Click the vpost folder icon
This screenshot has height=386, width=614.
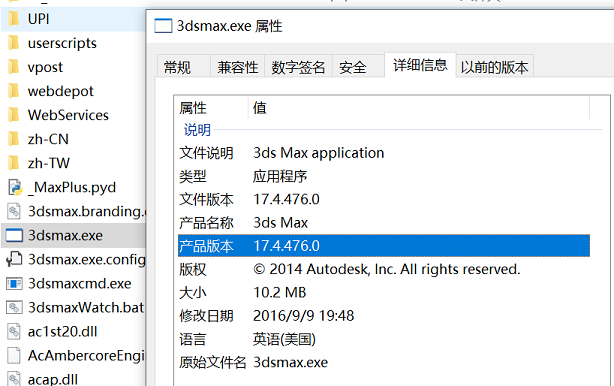(13, 67)
